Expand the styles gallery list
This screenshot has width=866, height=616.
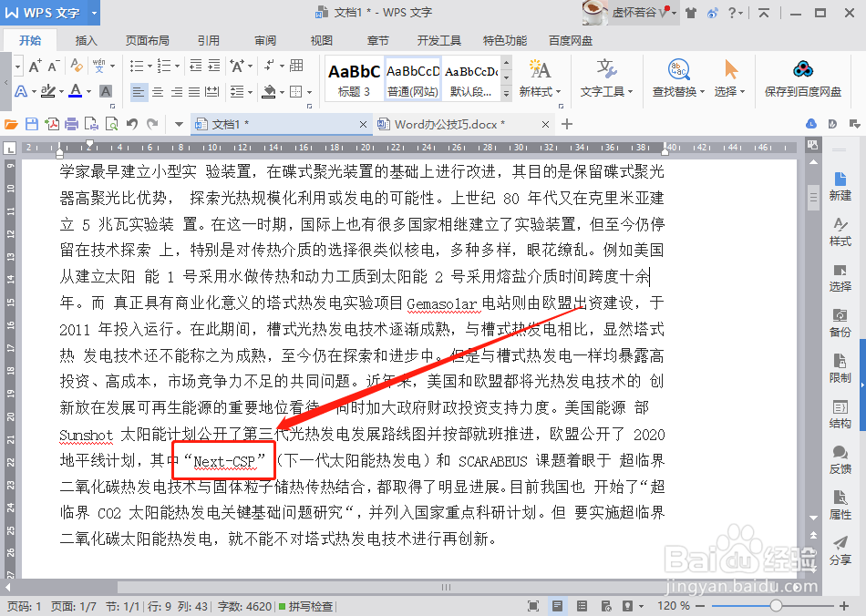click(x=507, y=93)
